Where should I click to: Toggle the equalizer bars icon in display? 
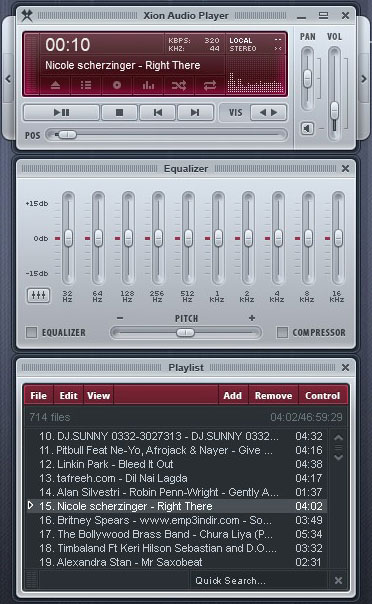coord(148,85)
